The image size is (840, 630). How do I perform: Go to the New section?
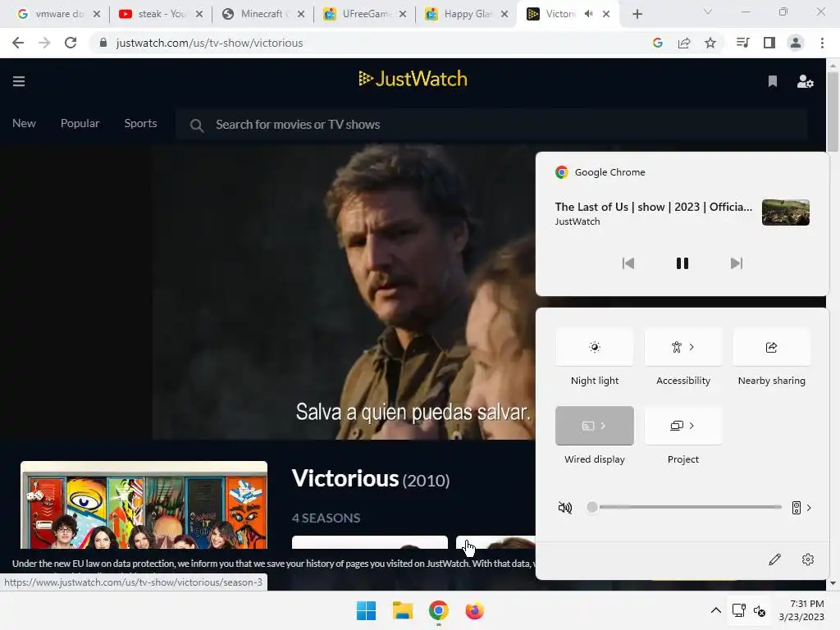[x=24, y=123]
